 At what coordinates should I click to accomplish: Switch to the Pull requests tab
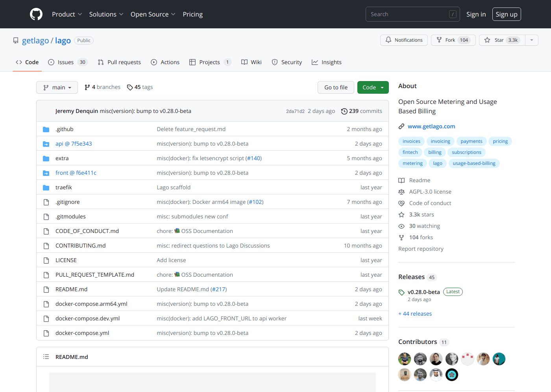pos(119,62)
